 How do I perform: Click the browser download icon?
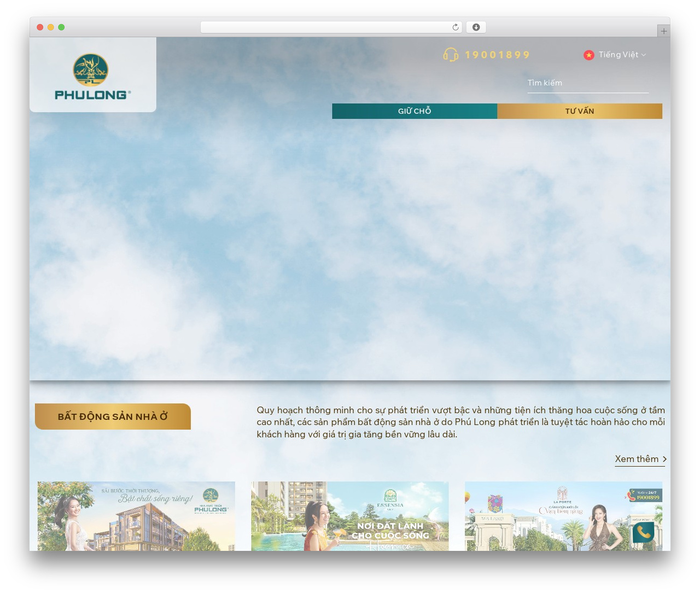point(476,27)
